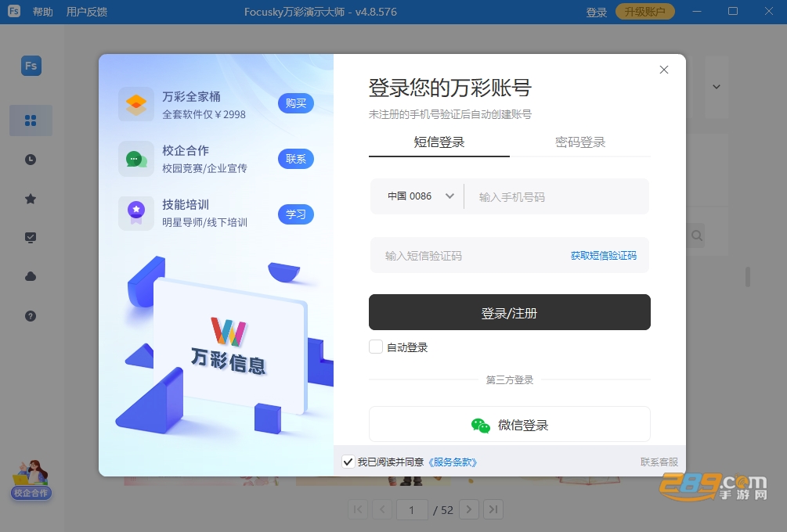Switch to the 密码登录 tab
Viewport: 787px width, 532px height.
579,142
